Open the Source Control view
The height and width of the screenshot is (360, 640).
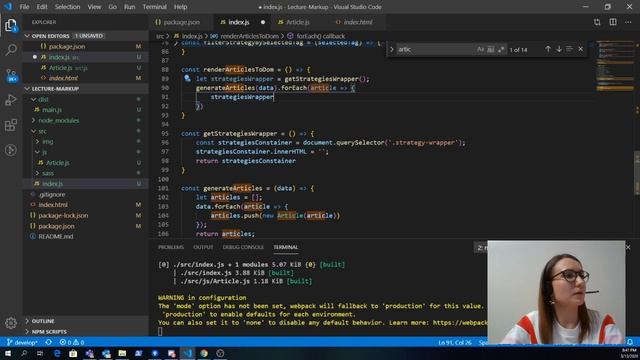pos(11,75)
